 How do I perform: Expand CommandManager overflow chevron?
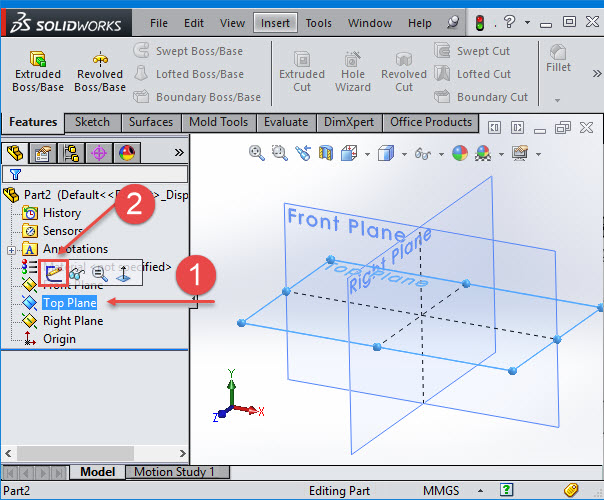pos(597,73)
